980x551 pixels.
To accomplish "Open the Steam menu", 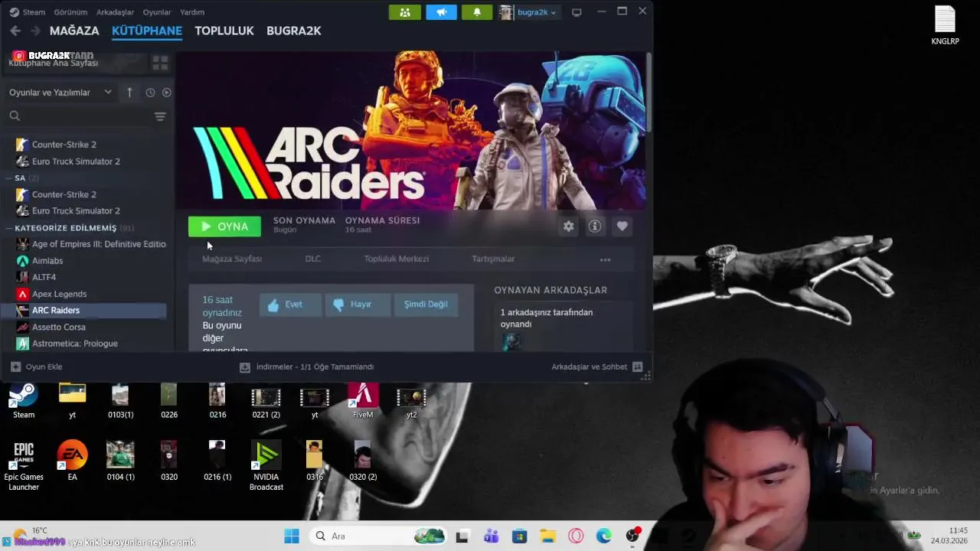I will (x=28, y=12).
